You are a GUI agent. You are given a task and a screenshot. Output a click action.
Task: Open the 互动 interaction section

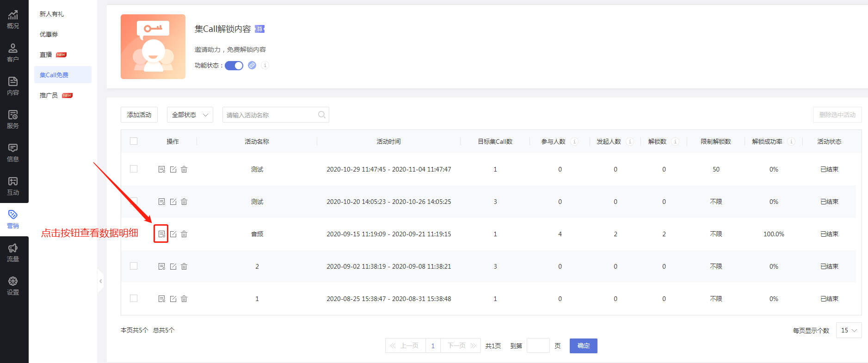pyautogui.click(x=13, y=186)
